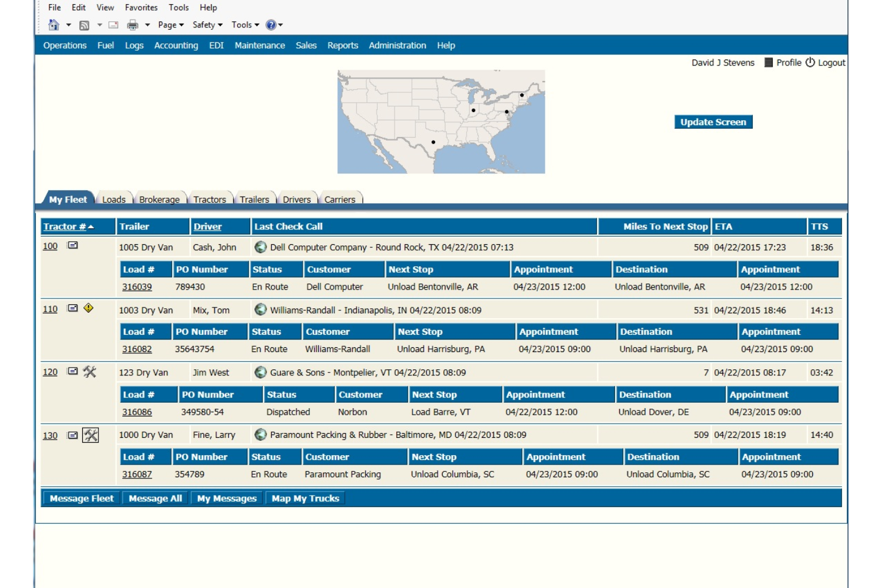Image resolution: width=882 pixels, height=588 pixels.
Task: Switch to the Trailers tab
Action: pos(255,200)
